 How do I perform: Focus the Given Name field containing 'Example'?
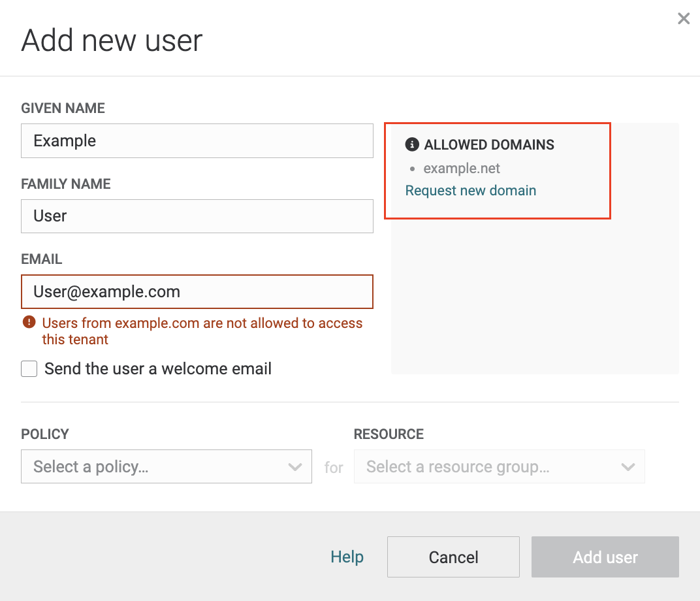click(197, 141)
